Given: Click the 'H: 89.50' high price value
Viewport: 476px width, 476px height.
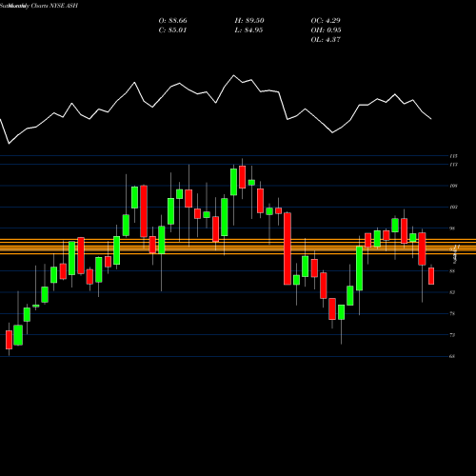Looking at the screenshot, I should 249,21.
